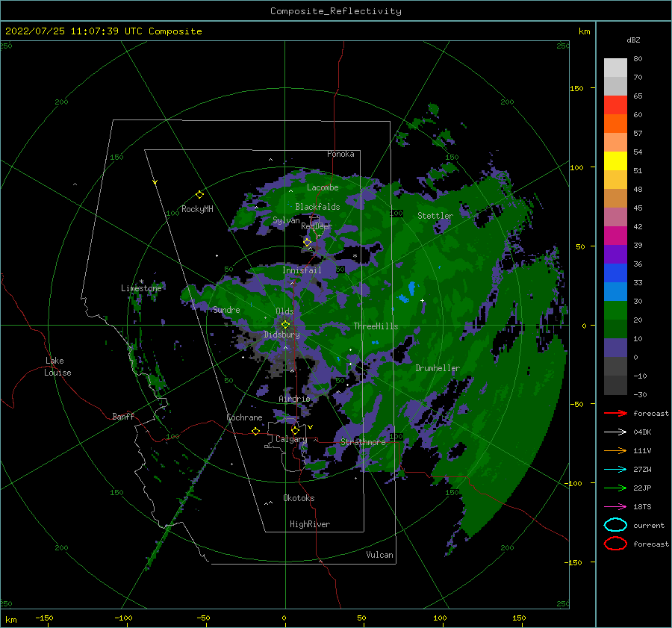Click the ThreeHills label
This screenshot has height=628, width=672.
[x=376, y=326]
